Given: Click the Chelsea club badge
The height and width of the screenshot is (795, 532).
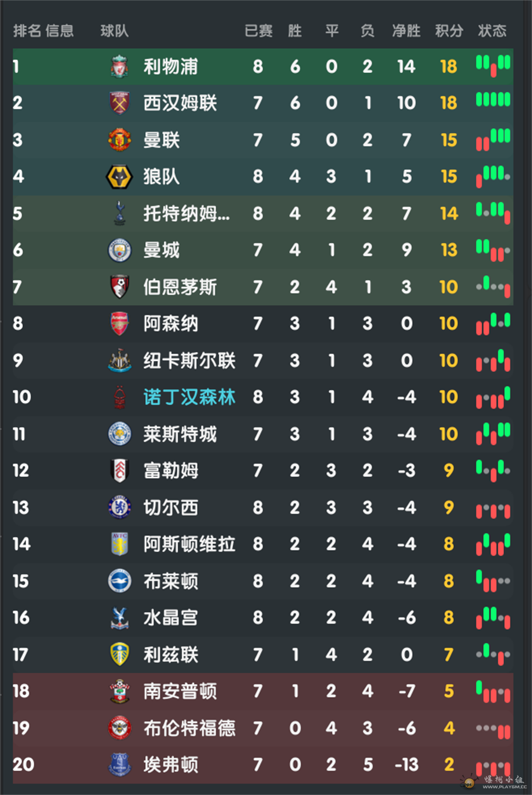Looking at the screenshot, I should pos(119,507).
